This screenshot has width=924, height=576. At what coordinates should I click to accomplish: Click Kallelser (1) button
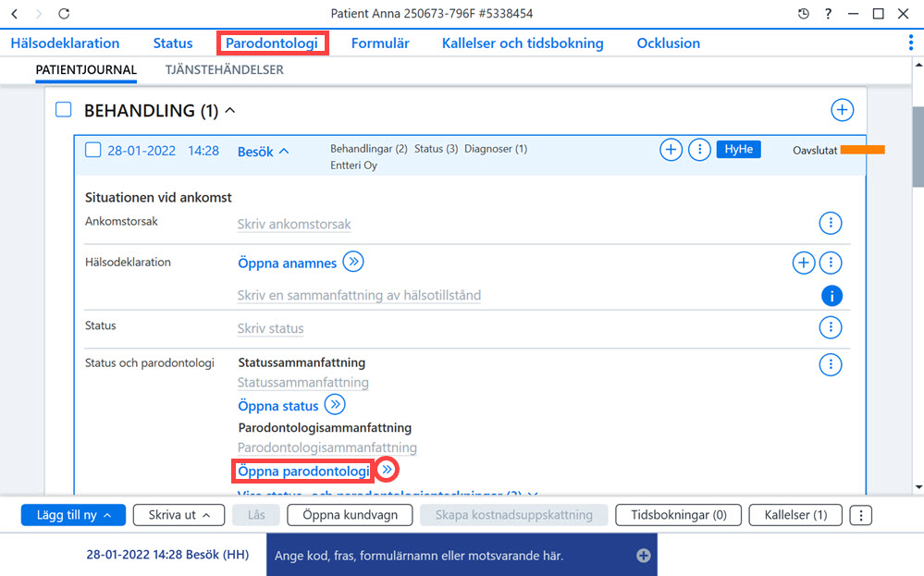pyautogui.click(x=795, y=515)
